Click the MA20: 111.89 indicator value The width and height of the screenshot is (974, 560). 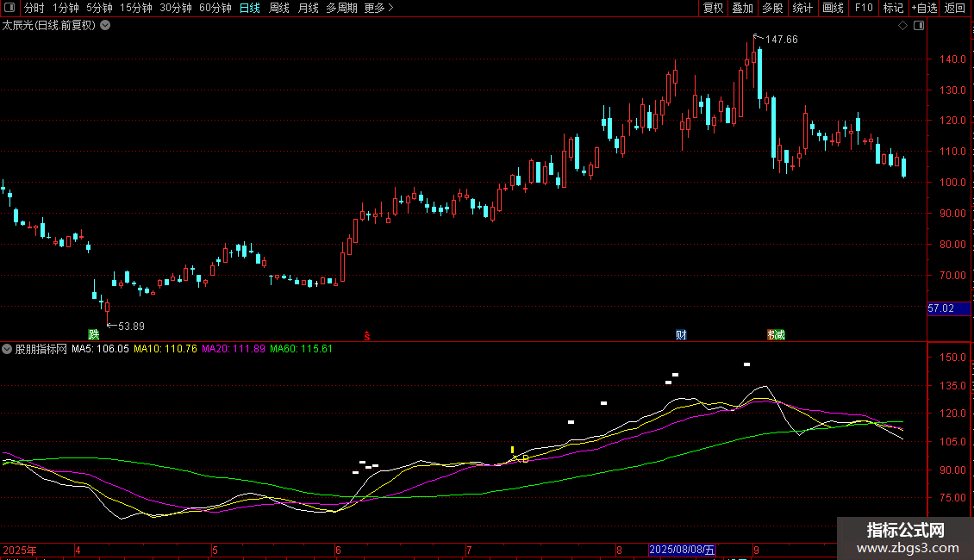[234, 349]
